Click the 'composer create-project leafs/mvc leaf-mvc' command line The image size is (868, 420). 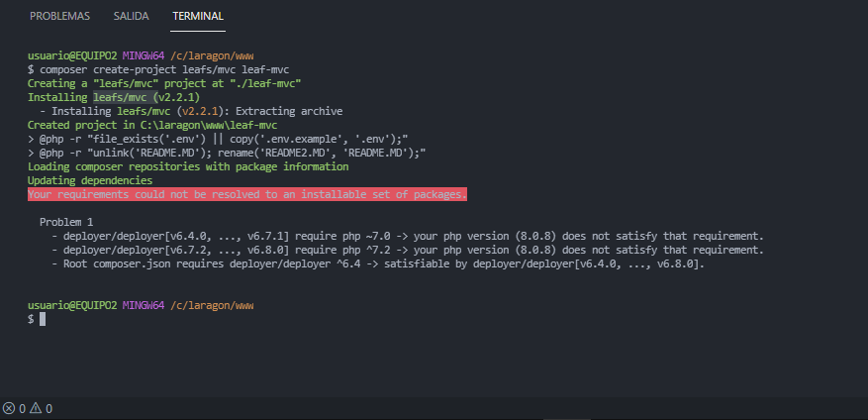164,69
